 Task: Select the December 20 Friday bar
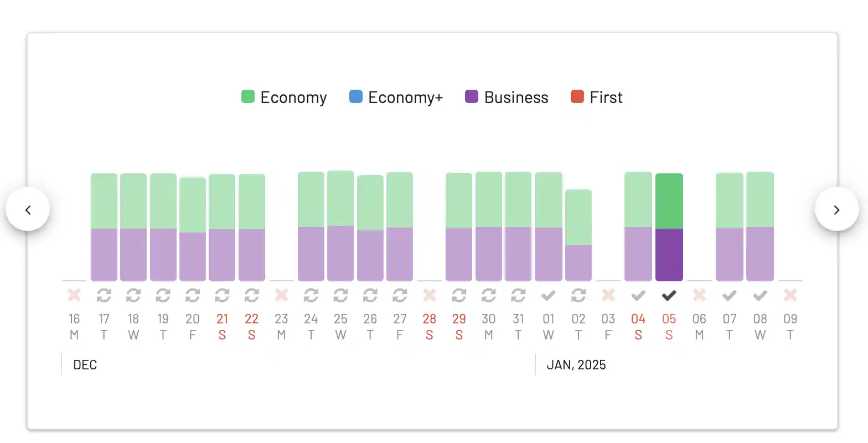[x=192, y=229]
